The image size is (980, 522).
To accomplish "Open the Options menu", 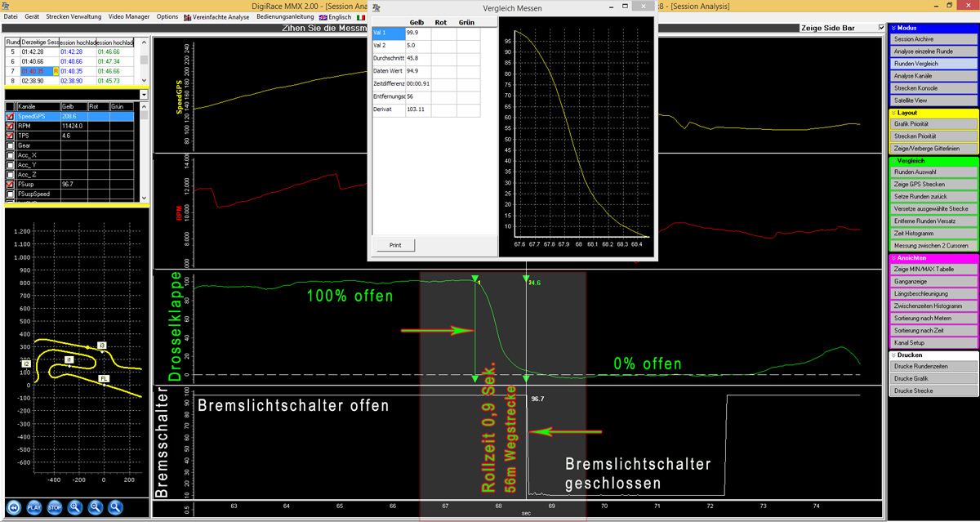I will coord(167,16).
